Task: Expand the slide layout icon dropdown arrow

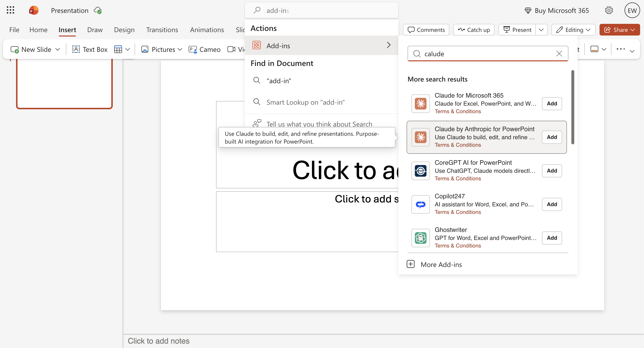Action: click(x=604, y=49)
